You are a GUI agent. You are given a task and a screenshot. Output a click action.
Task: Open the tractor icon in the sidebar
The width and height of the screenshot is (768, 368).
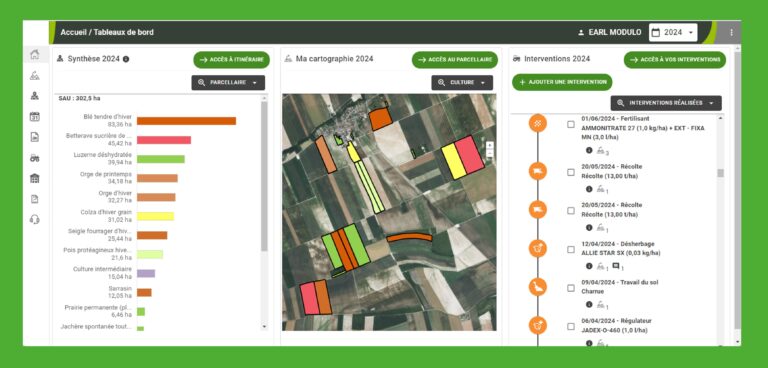point(34,158)
